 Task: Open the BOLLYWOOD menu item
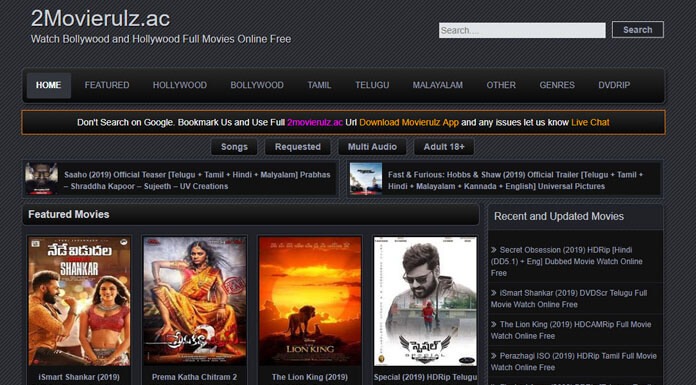coord(257,85)
